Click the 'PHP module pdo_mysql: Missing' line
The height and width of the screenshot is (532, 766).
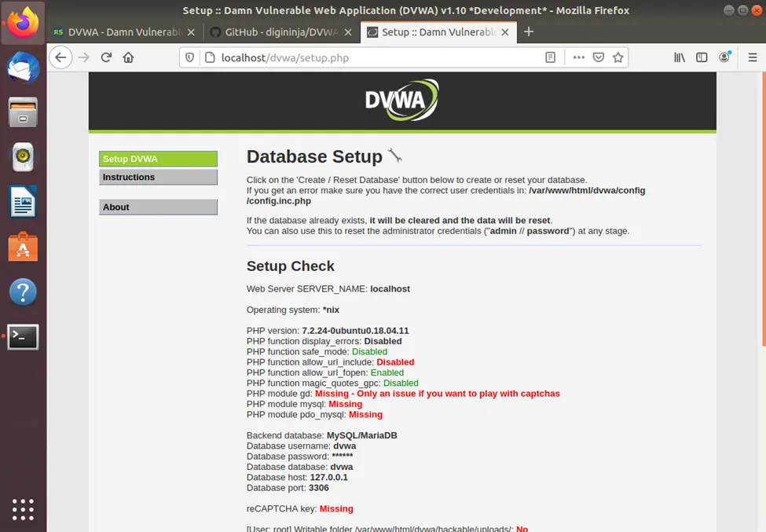point(314,414)
